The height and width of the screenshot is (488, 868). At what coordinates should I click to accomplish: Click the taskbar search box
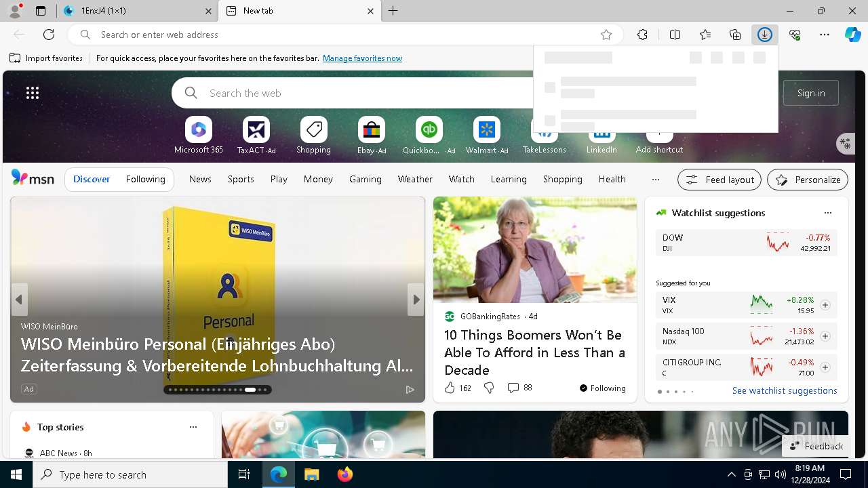click(x=130, y=474)
